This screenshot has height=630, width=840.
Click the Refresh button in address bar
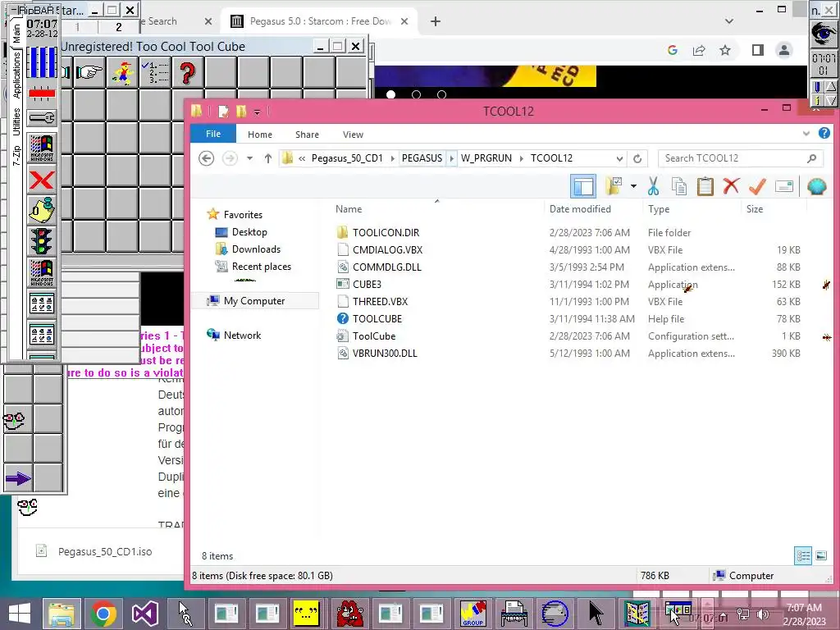(x=637, y=158)
